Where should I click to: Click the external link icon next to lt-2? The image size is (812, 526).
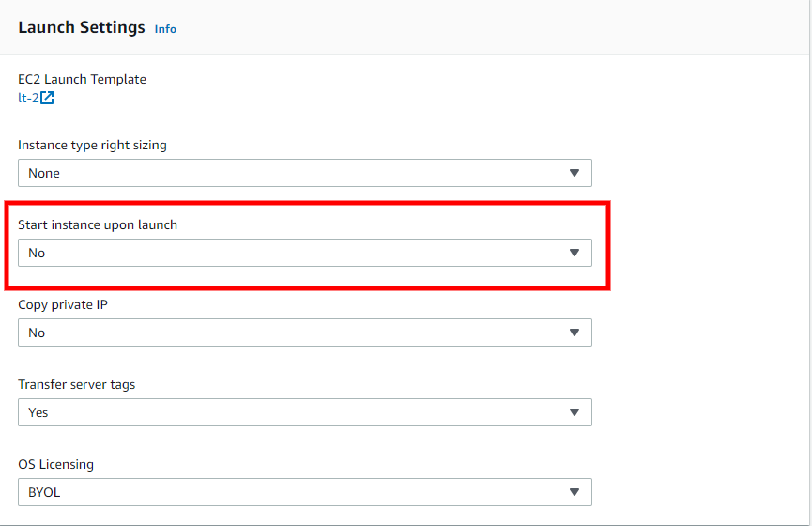47,98
